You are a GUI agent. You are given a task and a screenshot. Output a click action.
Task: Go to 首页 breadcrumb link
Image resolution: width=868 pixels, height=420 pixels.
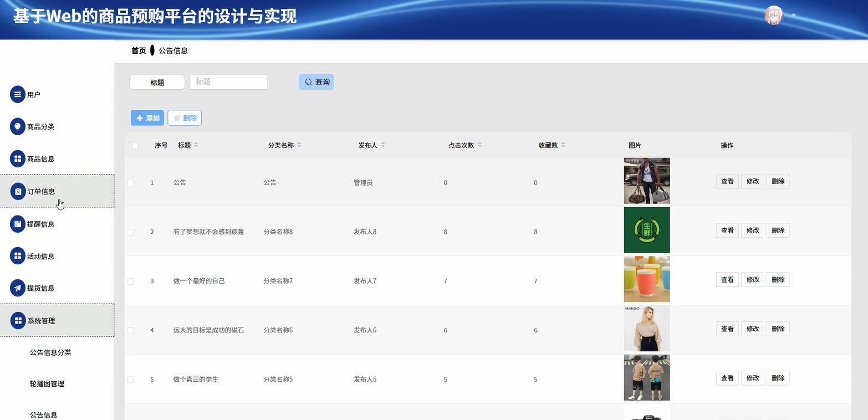pyautogui.click(x=139, y=50)
